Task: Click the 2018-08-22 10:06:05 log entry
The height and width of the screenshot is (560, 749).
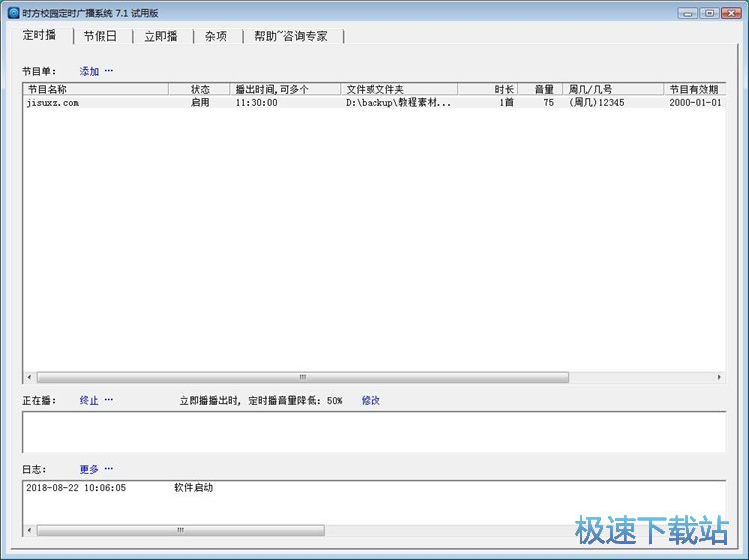Action: point(76,488)
